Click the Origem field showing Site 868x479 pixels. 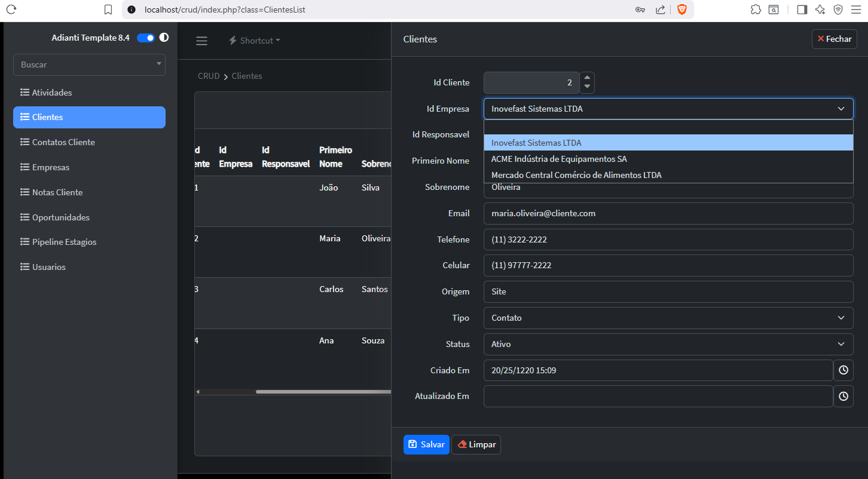(x=668, y=291)
